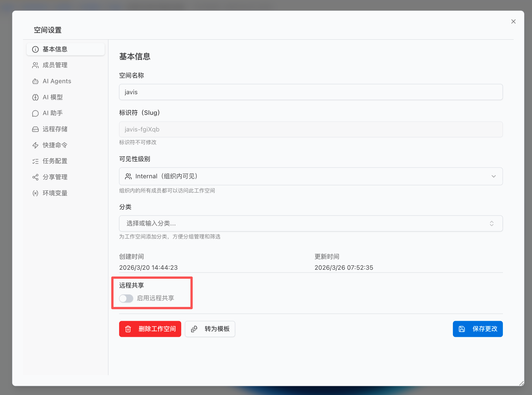Click the AI 助手 chat bubble icon
Image resolution: width=532 pixels, height=395 pixels.
click(35, 113)
